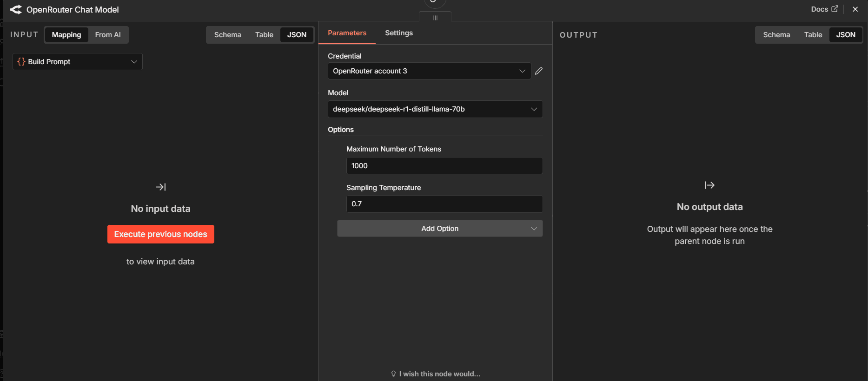
Task: Show input as Schema view
Action: 228,35
